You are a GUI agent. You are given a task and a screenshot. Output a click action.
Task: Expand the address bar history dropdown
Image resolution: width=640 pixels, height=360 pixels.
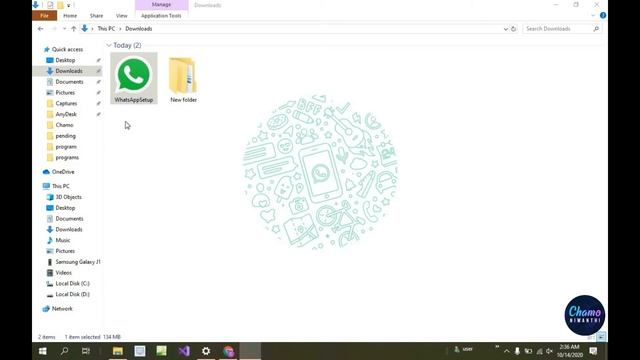coord(505,29)
